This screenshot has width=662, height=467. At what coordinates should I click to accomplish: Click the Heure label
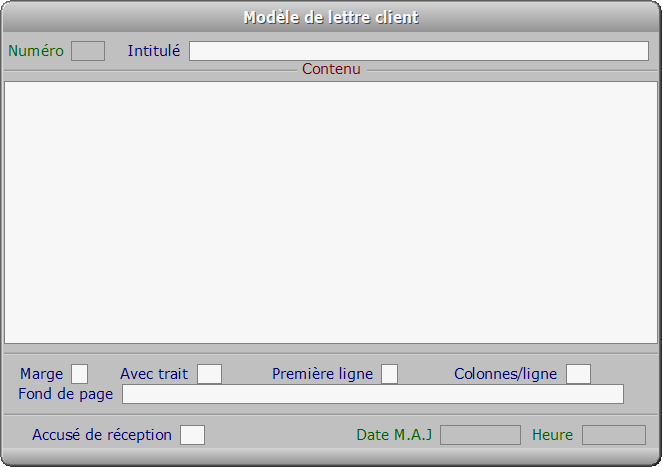[x=553, y=435]
